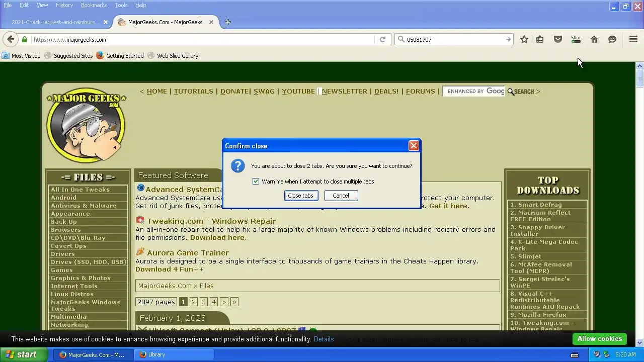Screen dimensions: 644x362
Task: Go to page 2 of files
Action: click(194, 302)
